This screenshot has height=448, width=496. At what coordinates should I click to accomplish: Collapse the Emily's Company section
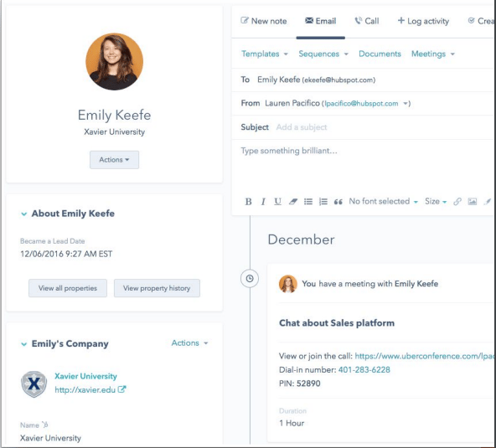(x=23, y=344)
